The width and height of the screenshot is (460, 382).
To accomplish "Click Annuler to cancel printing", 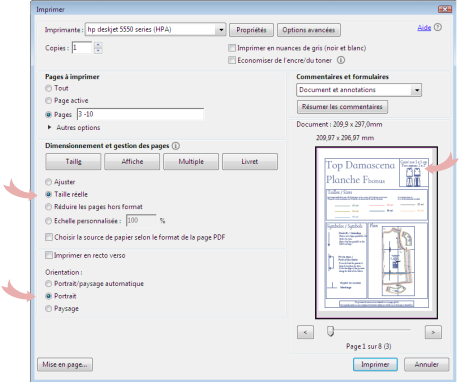I will 427,365.
